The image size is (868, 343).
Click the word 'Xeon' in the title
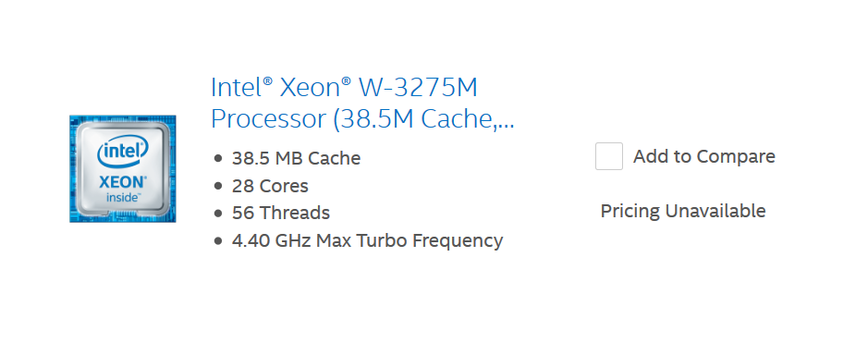point(312,88)
